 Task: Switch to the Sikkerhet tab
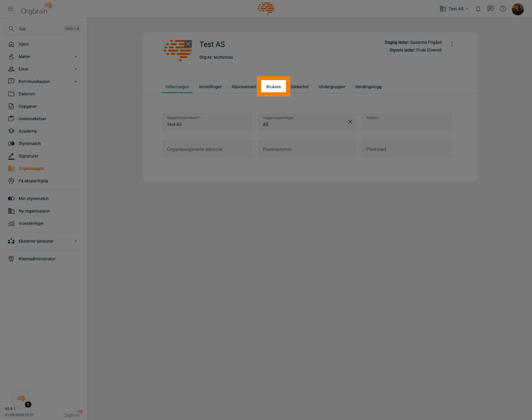pyautogui.click(x=300, y=87)
